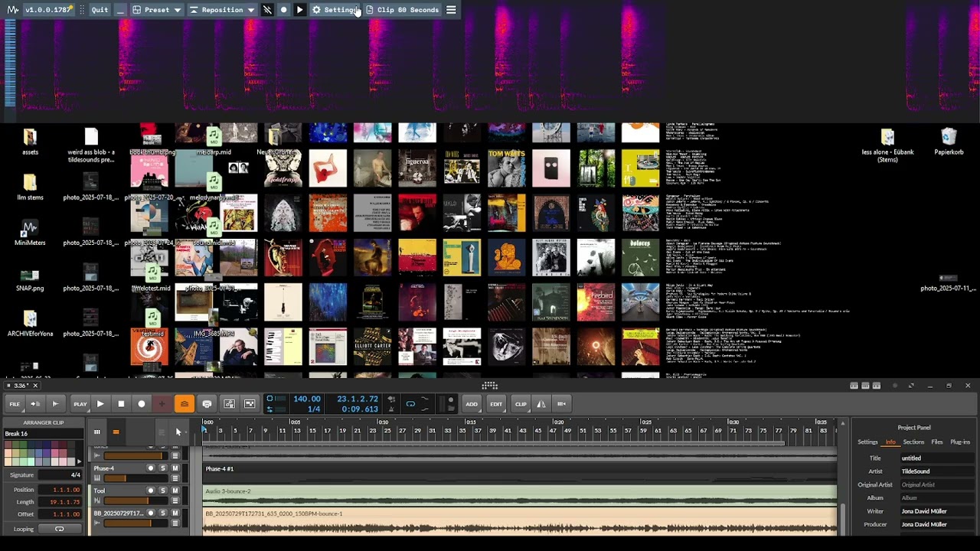
Task: Open MiniMeters hamburger menu
Action: click(451, 10)
